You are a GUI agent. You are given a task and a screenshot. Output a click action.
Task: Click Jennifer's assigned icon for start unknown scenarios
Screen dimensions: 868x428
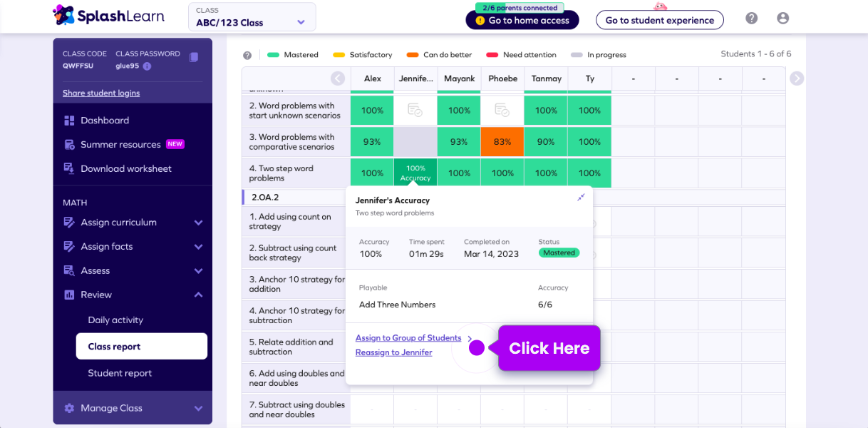415,111
